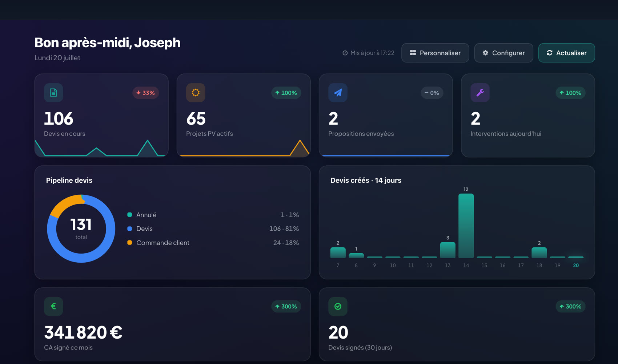This screenshot has width=618, height=364.
Task: Click the green checkmark icon on Devis signés card
Action: pos(338,306)
